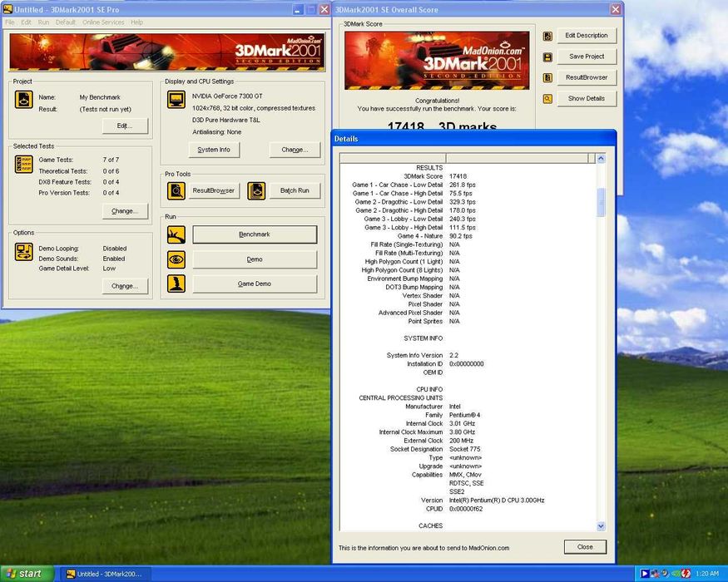The width and height of the screenshot is (728, 582).
Task: Click ResultBrowser button in Overall Score window
Action: coord(587,77)
